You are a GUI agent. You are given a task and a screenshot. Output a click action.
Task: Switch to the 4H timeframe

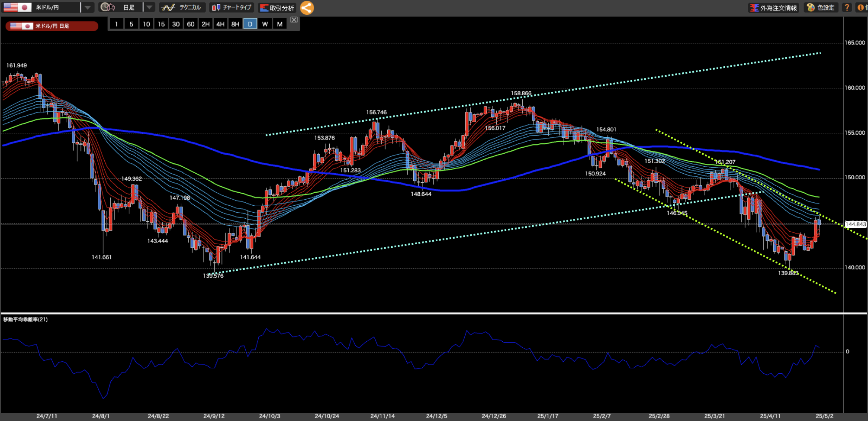pos(220,24)
